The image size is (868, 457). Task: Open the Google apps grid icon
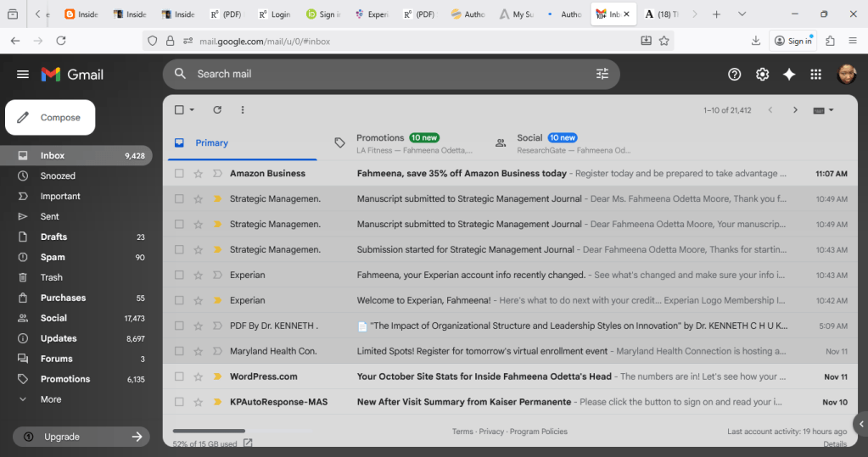pos(815,74)
